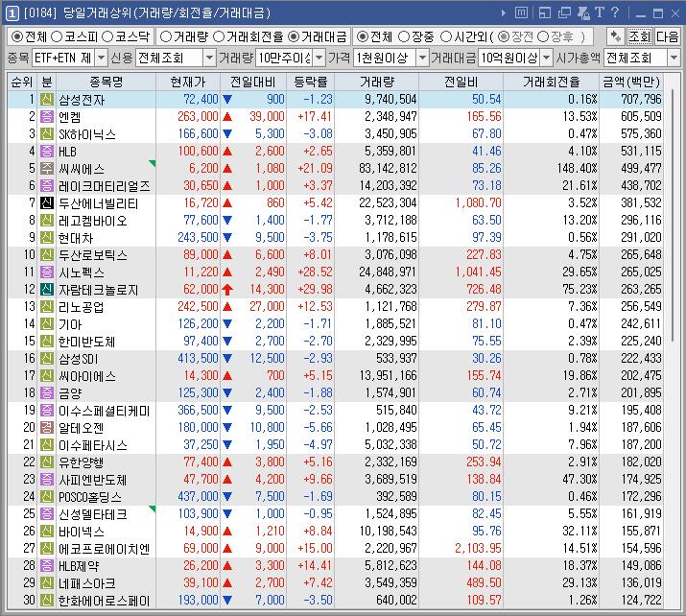Select the 시간외 radio button
686x616 pixels.
tap(446, 36)
